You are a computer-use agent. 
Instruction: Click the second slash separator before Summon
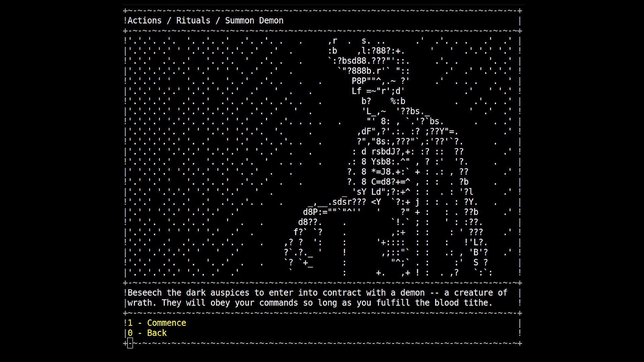point(218,20)
